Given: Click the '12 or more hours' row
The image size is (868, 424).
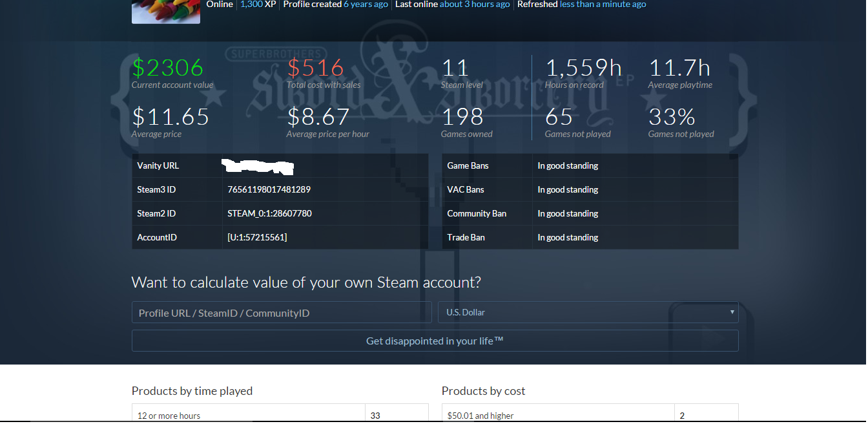Looking at the screenshot, I should tap(280, 414).
